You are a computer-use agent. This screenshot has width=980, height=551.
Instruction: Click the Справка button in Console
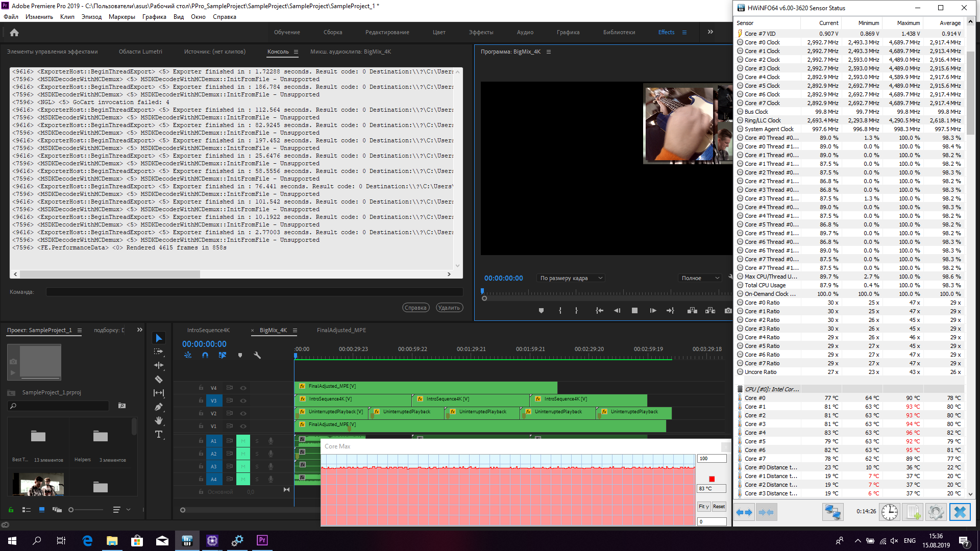(415, 308)
